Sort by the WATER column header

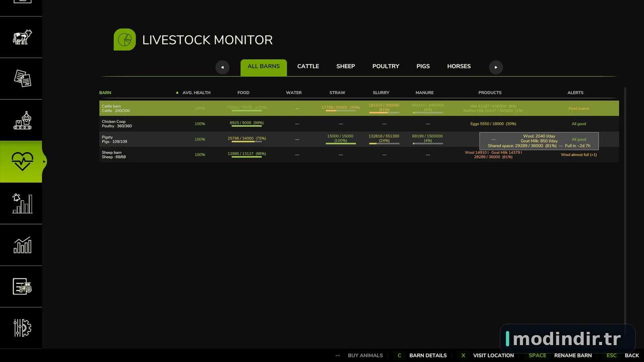pyautogui.click(x=294, y=93)
